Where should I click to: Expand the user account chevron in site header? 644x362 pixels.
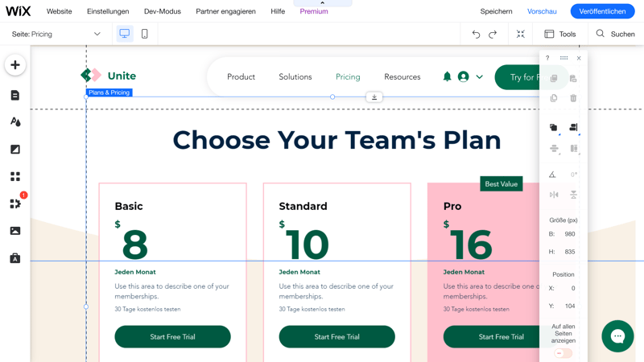[479, 76]
